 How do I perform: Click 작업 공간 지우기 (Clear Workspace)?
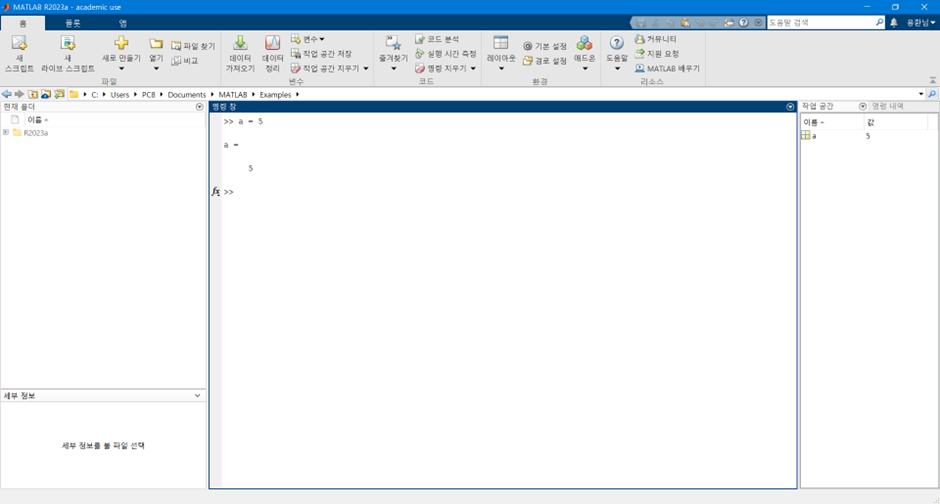tap(330, 68)
